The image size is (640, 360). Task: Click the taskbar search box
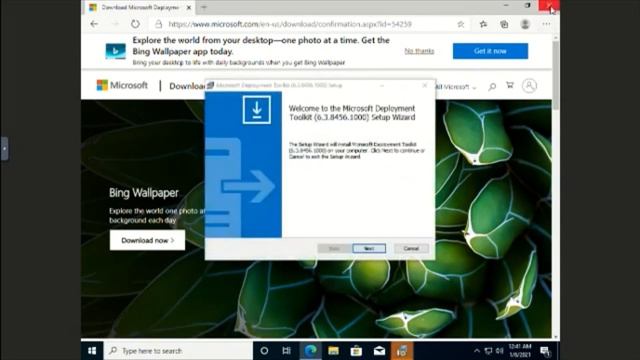point(178,351)
